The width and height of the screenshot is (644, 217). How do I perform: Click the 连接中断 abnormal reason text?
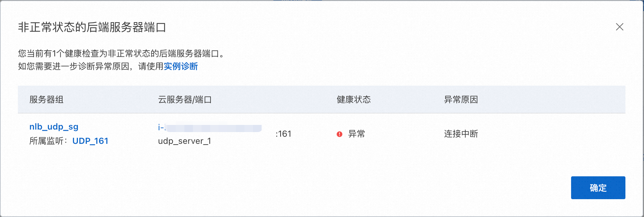point(461,134)
